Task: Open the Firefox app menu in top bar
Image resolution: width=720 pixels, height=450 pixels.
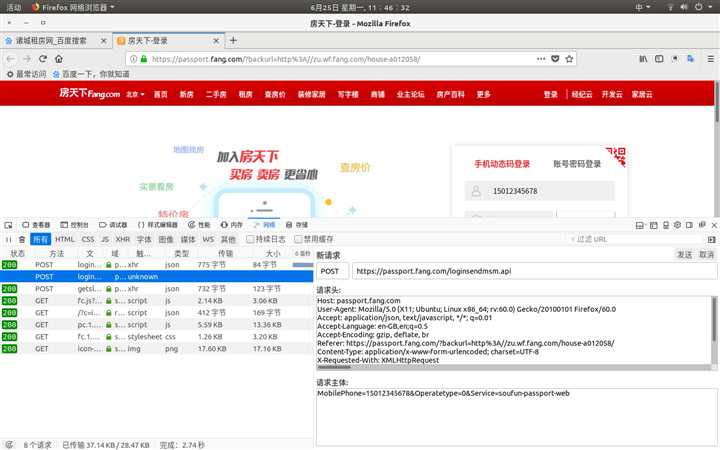Action: [73, 7]
